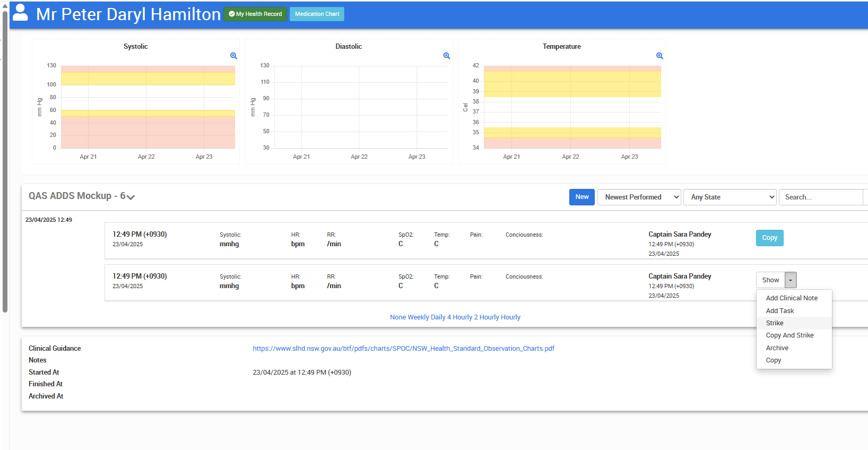Choose Add Task in the dropdown menu
The width and height of the screenshot is (868, 450).
coord(780,311)
